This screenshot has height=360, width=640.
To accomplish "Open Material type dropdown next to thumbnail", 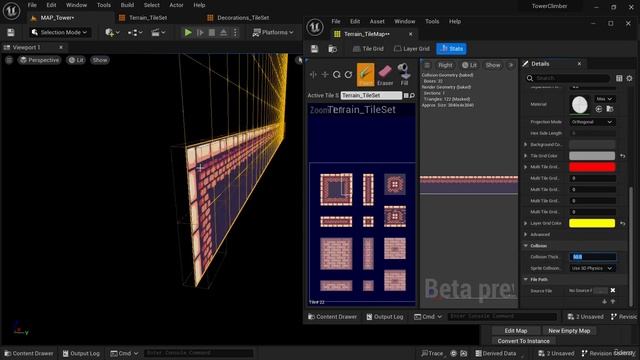I will tap(604, 99).
